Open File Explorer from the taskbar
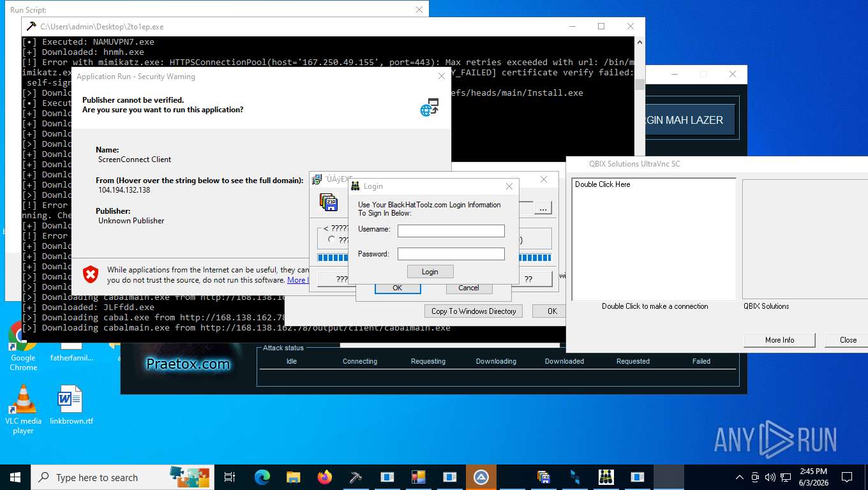 293,477
